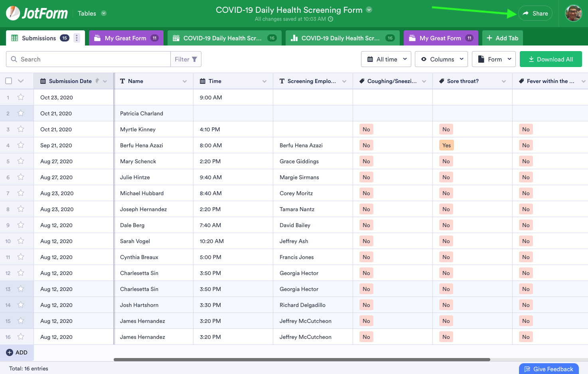Toggle the select-all rows checkbox
The image size is (588, 374).
tap(8, 81)
